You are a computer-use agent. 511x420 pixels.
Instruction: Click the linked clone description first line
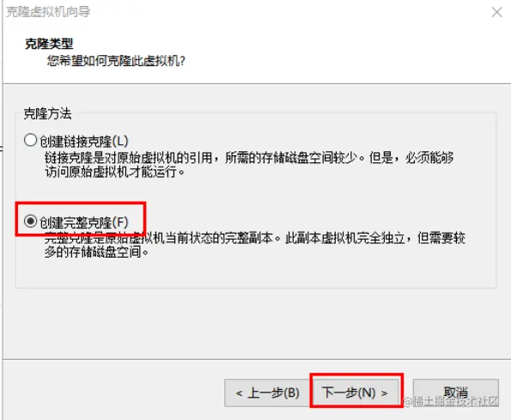tap(249, 158)
